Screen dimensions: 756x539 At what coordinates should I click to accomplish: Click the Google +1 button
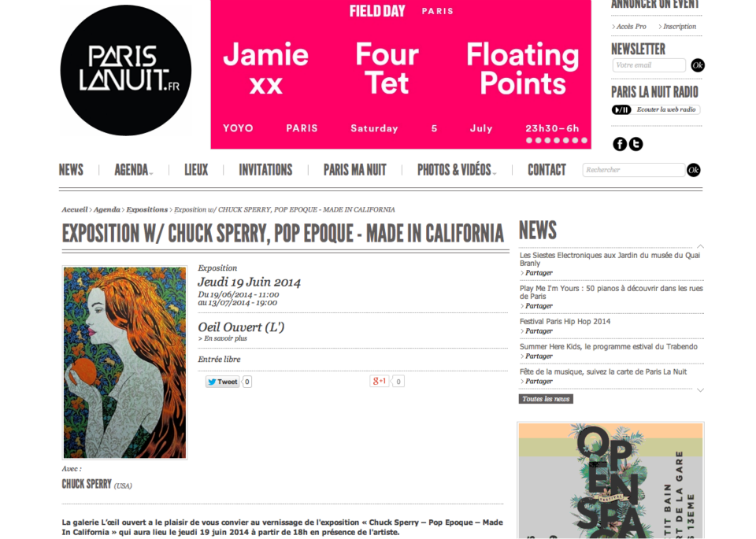click(x=380, y=381)
